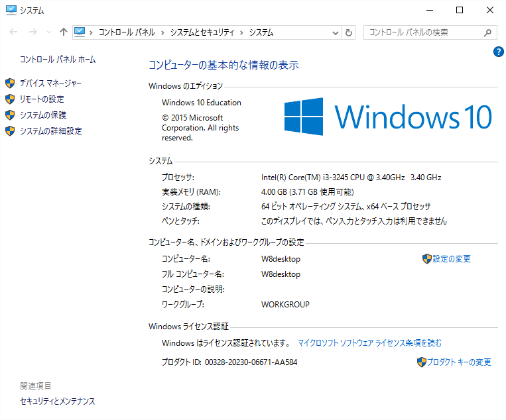Click the shield icon beside デバイス マネージャー
This screenshot has height=420, width=506.
click(10, 83)
